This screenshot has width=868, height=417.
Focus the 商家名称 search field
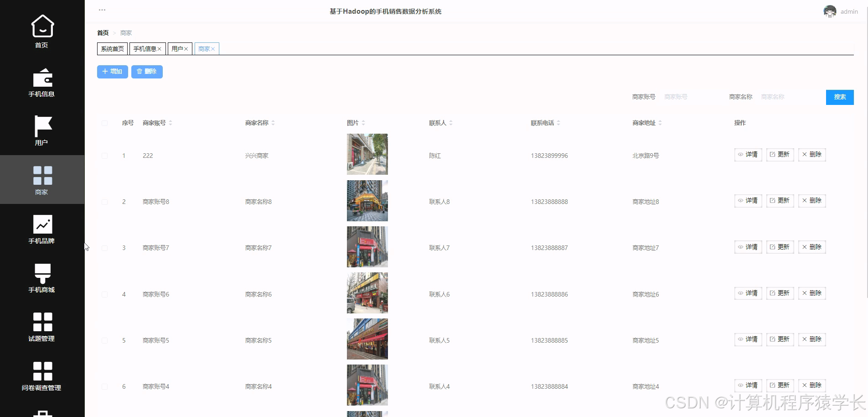click(790, 97)
